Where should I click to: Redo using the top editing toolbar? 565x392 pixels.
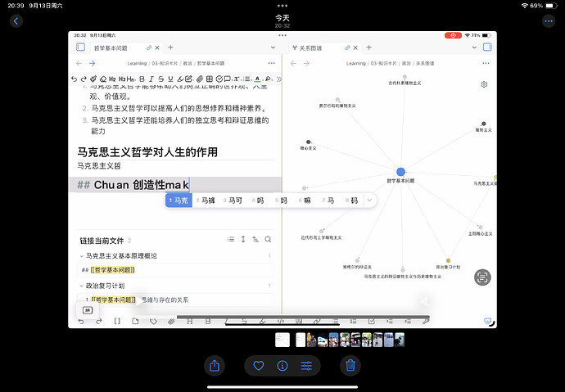84,79
